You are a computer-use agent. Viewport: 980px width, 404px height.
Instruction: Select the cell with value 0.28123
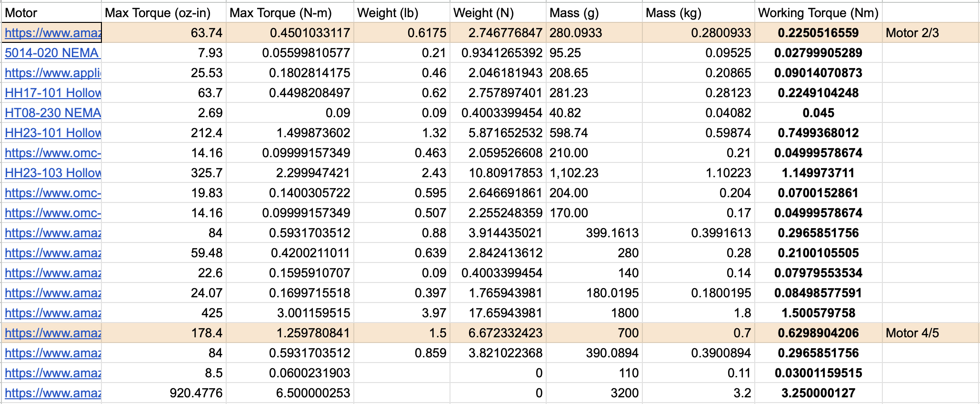click(x=699, y=93)
